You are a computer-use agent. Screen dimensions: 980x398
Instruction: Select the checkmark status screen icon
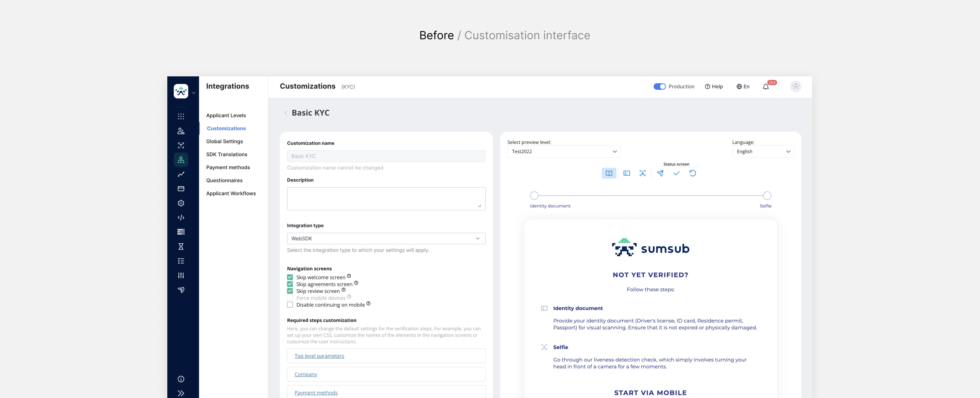[x=676, y=173]
